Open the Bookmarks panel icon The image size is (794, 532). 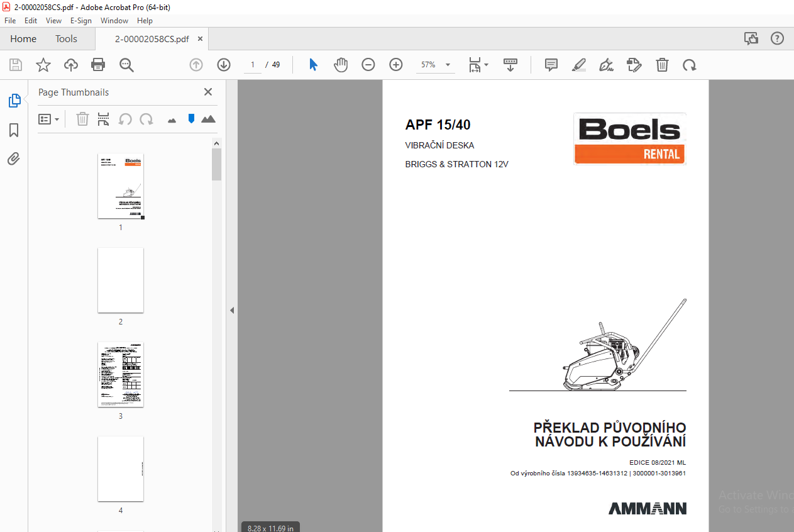click(x=14, y=130)
